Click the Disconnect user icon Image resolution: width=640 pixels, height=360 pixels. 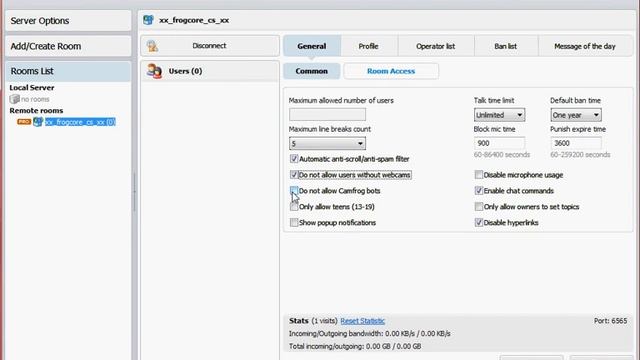153,46
